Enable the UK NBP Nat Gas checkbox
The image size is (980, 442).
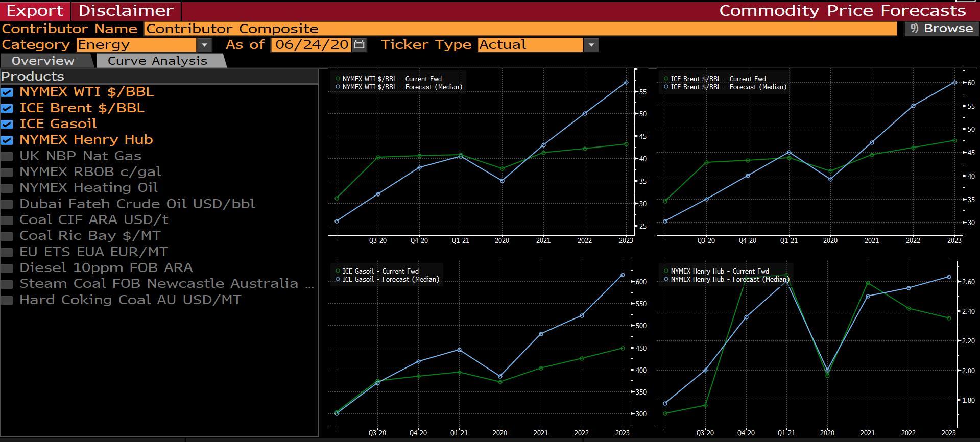(7, 156)
